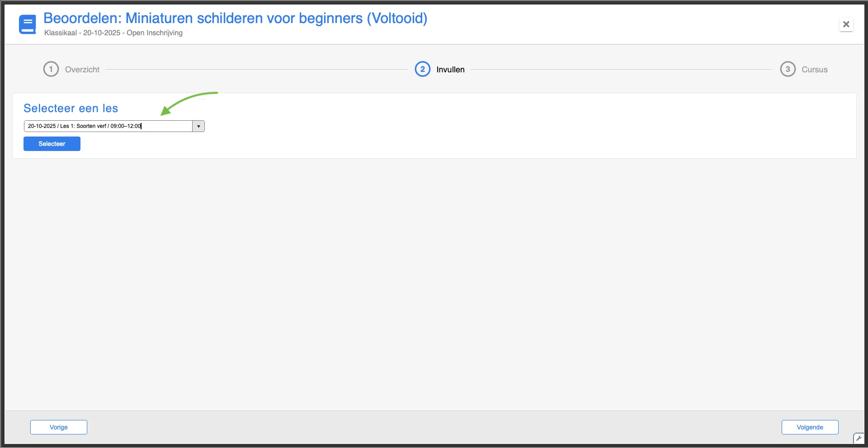
Task: Click the progress line between Overzicht and Invullen
Action: pyautogui.click(x=256, y=70)
